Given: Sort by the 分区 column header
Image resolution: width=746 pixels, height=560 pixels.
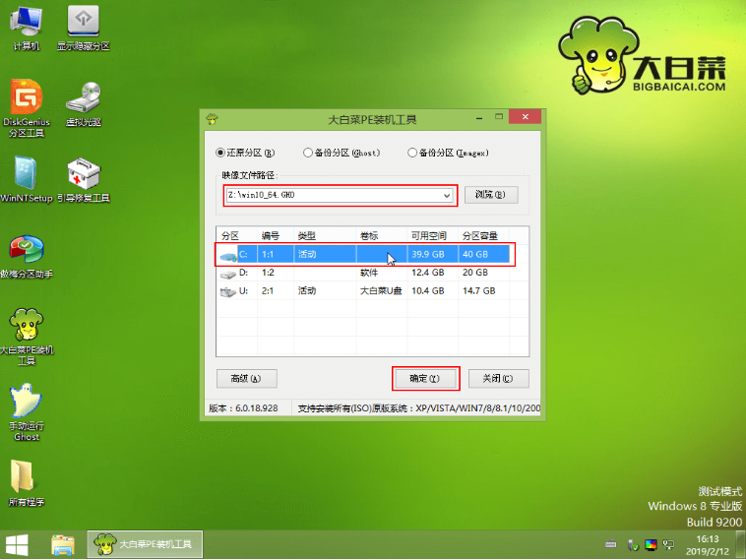Looking at the screenshot, I should (x=236, y=235).
